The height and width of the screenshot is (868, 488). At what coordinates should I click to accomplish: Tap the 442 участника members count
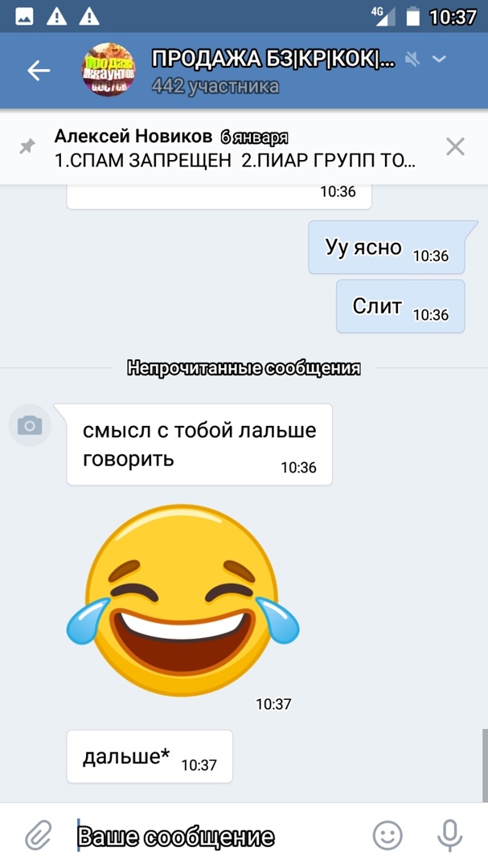(x=215, y=86)
